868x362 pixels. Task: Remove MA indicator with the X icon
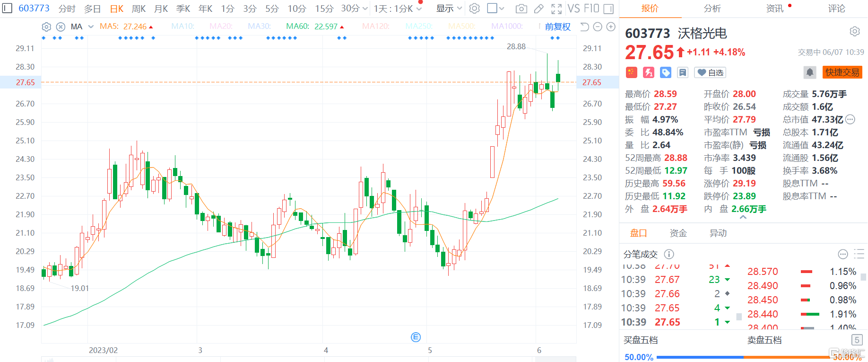pos(61,26)
